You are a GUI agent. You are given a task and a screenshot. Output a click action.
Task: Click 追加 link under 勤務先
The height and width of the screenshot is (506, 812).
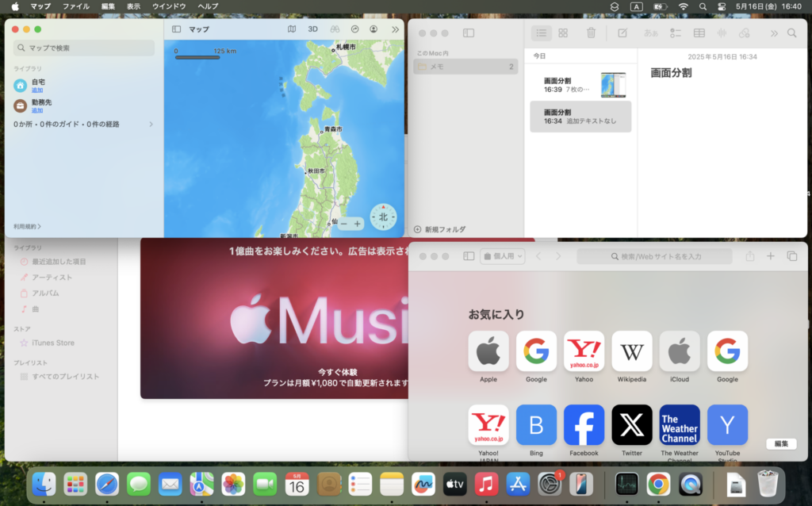(x=37, y=110)
